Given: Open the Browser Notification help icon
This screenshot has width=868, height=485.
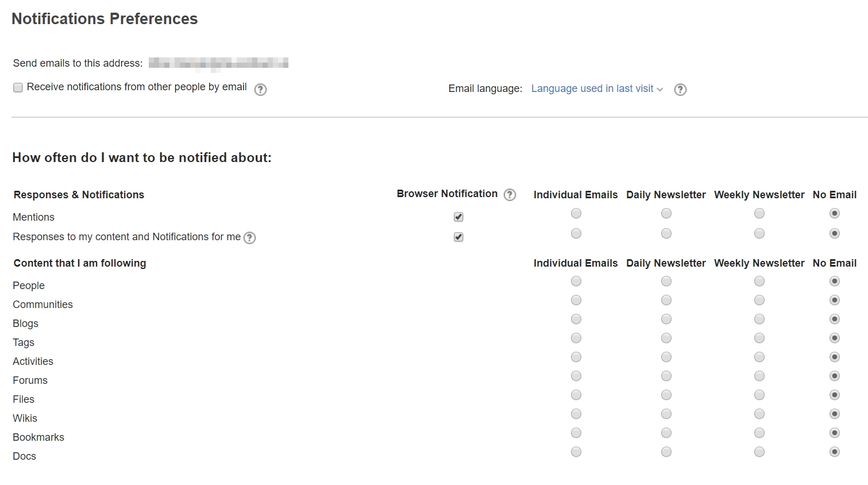Looking at the screenshot, I should (509, 195).
